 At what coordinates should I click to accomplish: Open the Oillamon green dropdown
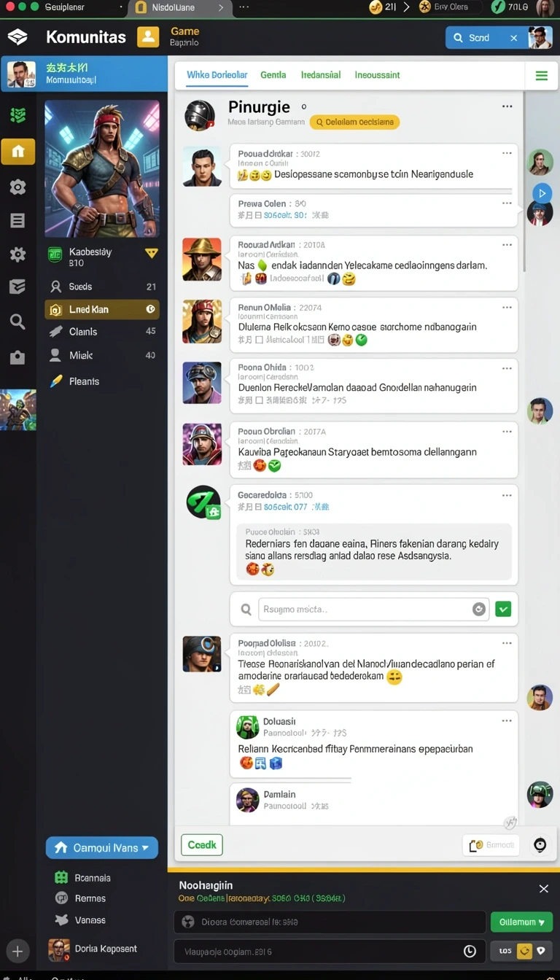tap(521, 922)
